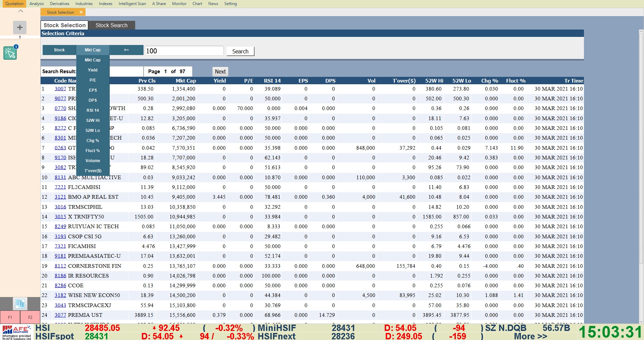Go to the Next results page

pyautogui.click(x=220, y=71)
